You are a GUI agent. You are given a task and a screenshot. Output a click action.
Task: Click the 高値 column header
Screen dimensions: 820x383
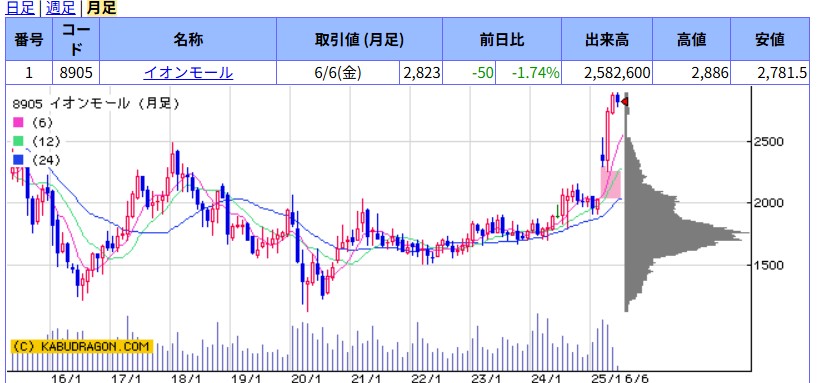(x=691, y=39)
